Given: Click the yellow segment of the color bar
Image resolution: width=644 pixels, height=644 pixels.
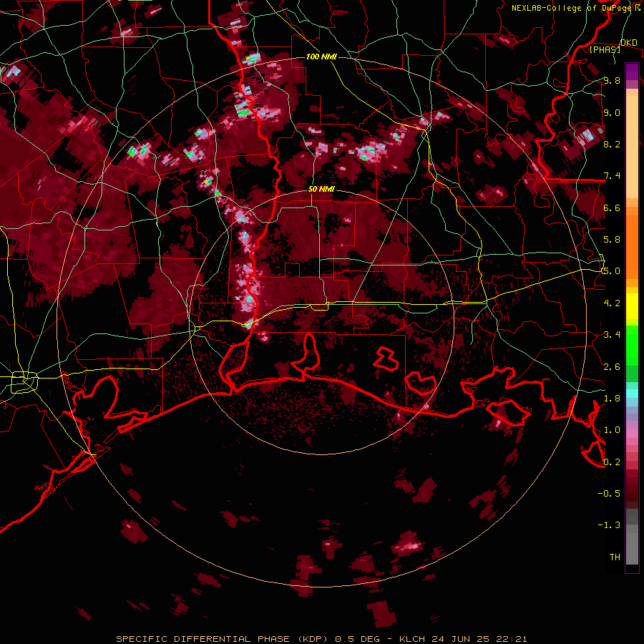Looking at the screenshot, I should 632,306.
